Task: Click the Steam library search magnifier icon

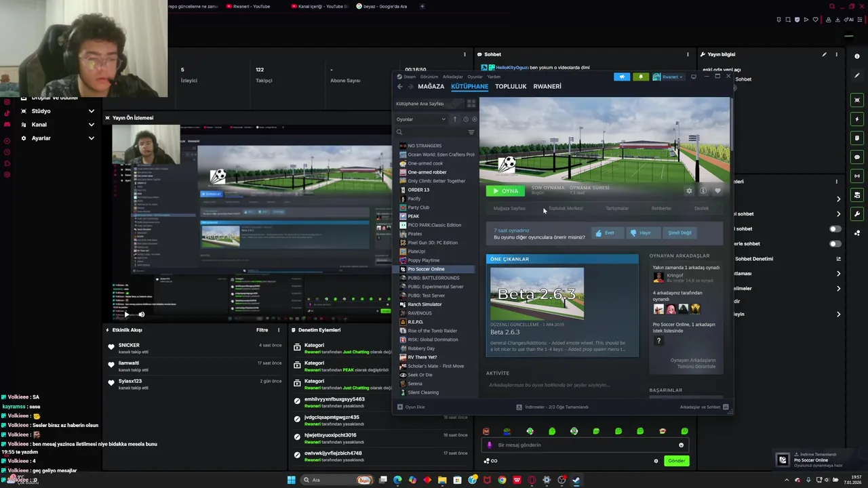Action: point(399,132)
